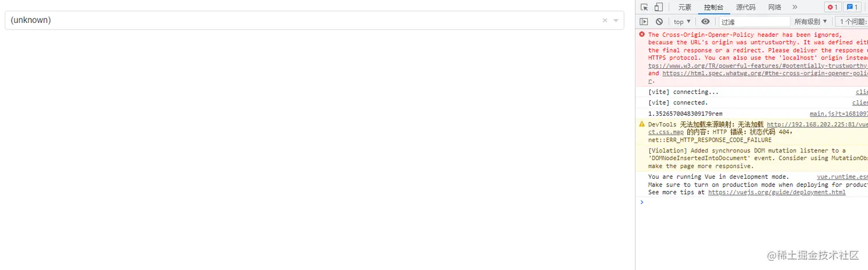This screenshot has height=270, width=868.
Task: Show the console sidebar panel icon
Action: tap(644, 22)
